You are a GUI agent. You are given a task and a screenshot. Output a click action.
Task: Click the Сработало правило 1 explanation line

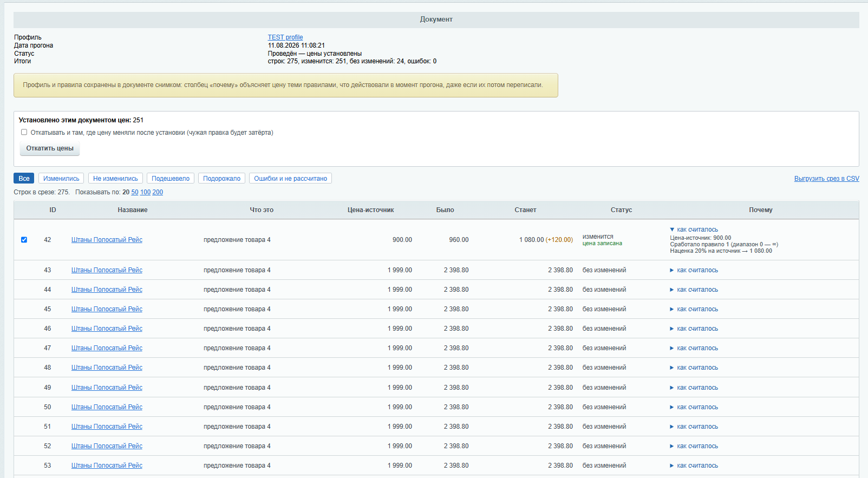click(x=724, y=245)
